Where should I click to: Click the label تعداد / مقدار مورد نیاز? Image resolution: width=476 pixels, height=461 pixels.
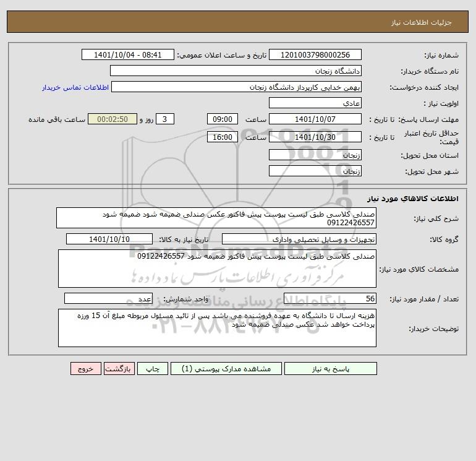coord(424,299)
